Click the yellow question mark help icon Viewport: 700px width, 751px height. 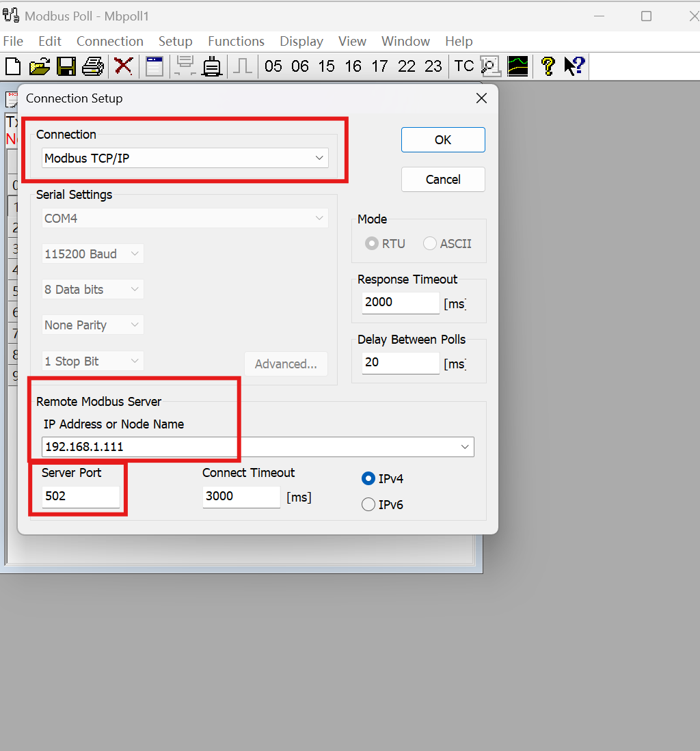pos(548,66)
